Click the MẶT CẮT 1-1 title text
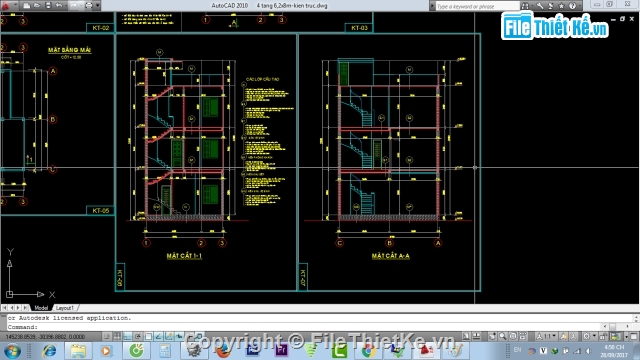The height and width of the screenshot is (360, 640). coord(184,256)
